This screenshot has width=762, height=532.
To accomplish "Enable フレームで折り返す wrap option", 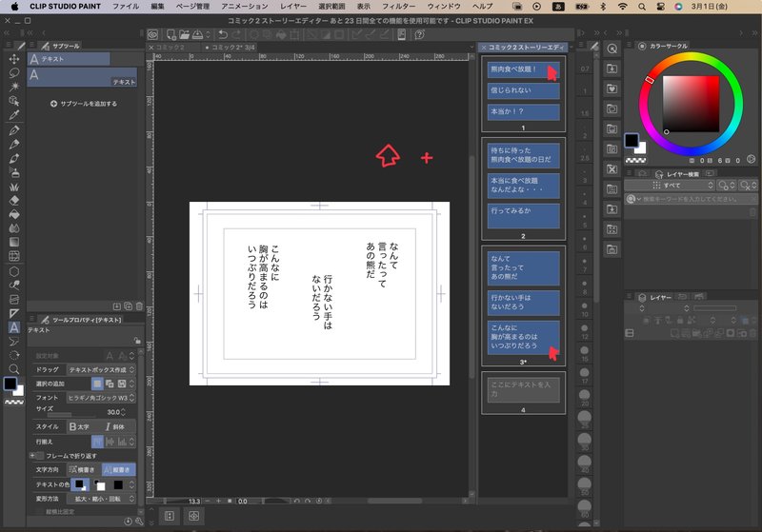I will point(41,456).
